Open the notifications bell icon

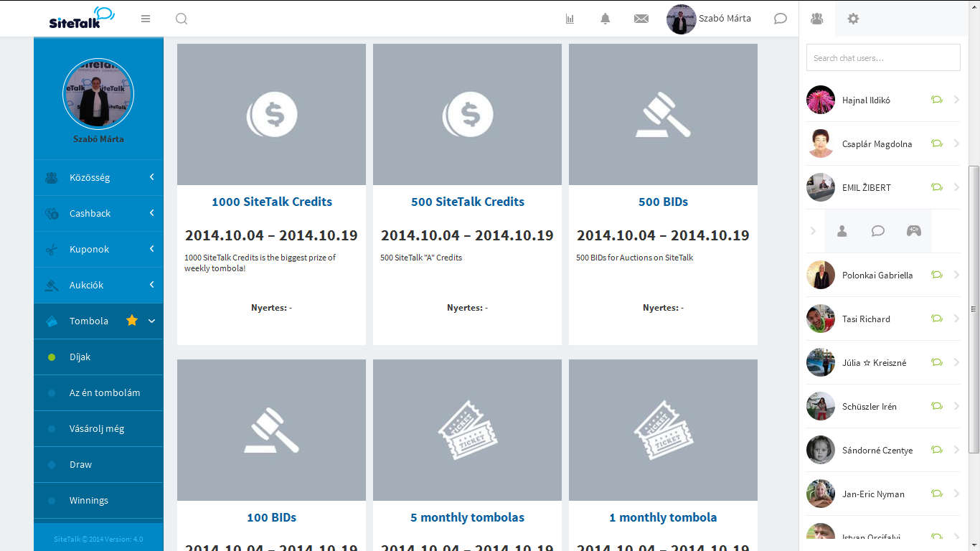coord(606,19)
